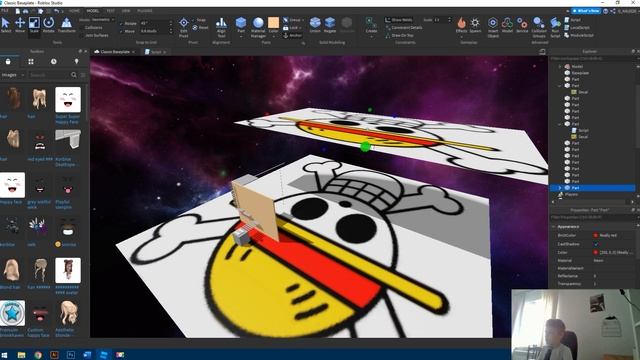640x360 pixels.
Task: Open the Edit Pivot tool
Action: click(x=184, y=27)
